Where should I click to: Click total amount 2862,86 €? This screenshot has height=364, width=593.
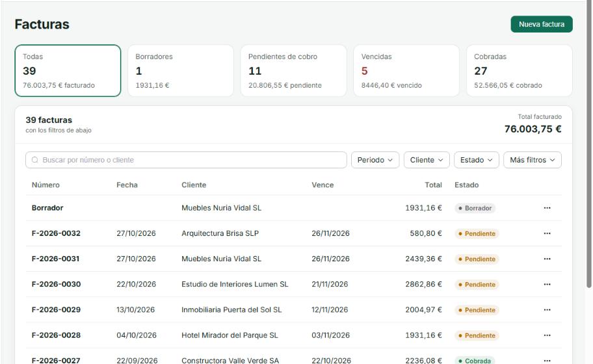[x=423, y=284]
